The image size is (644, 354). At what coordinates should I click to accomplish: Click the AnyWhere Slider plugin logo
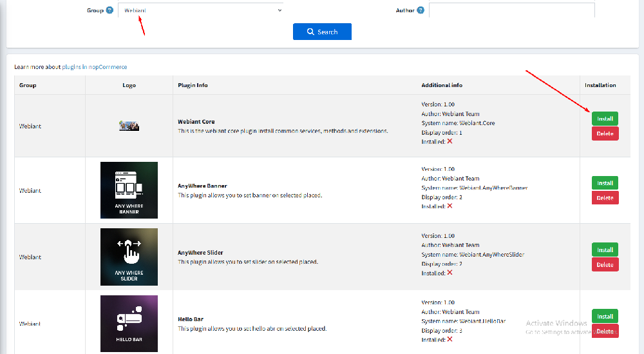pos(129,257)
